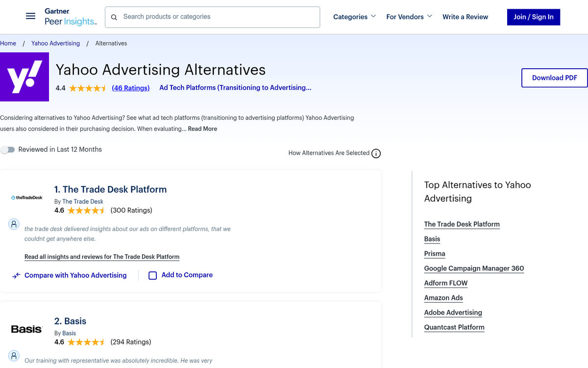Select 'Write a Review' in the navigation
The image size is (588, 368).
click(x=465, y=17)
